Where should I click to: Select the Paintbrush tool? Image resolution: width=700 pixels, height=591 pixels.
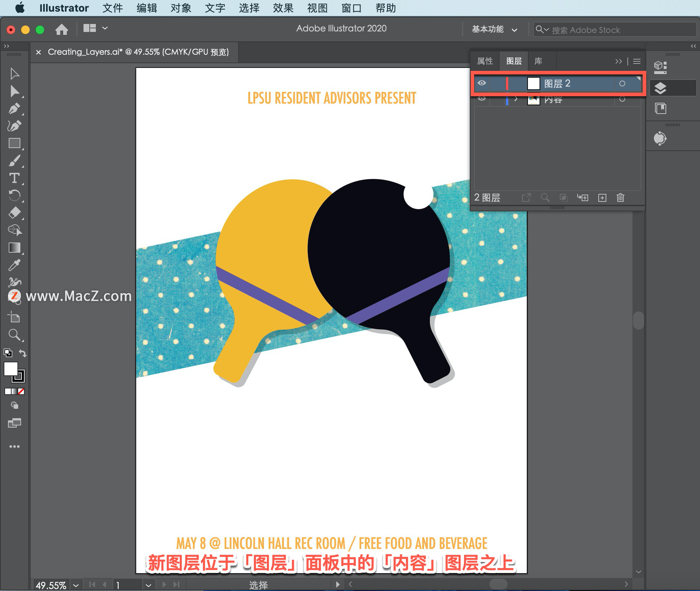click(14, 161)
